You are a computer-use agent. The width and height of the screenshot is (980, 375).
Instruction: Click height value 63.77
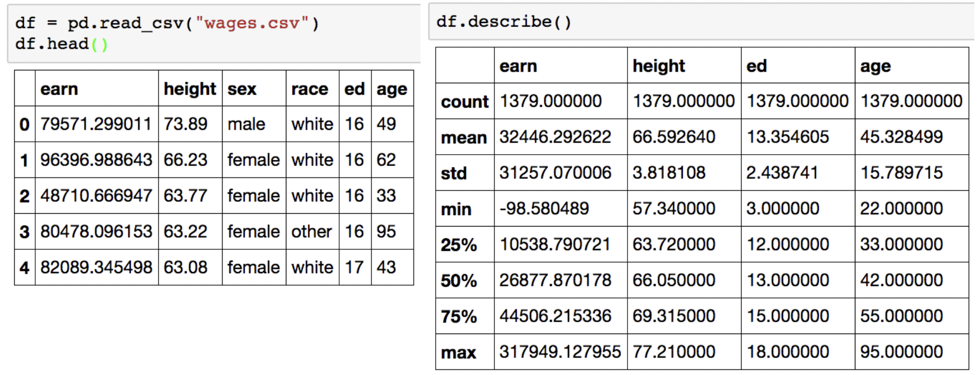pos(186,196)
